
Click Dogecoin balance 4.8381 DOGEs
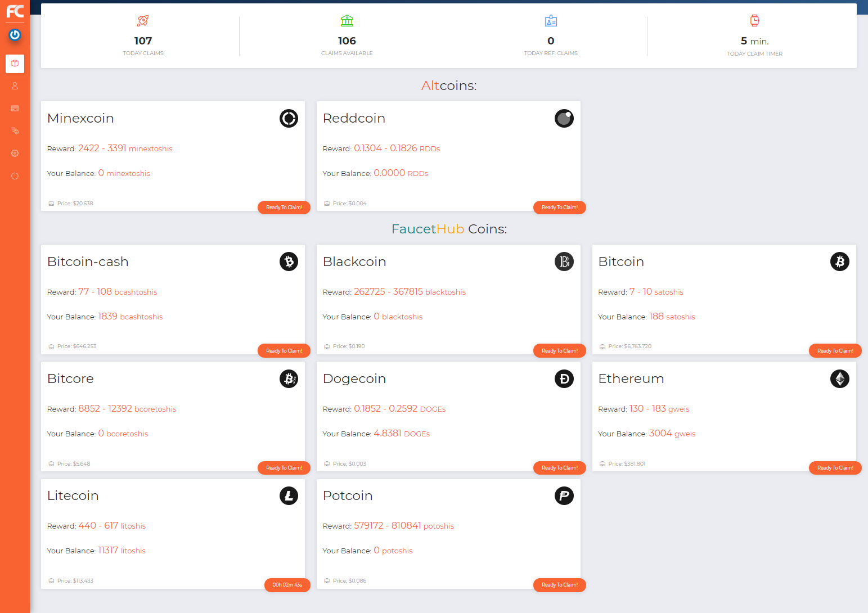tap(402, 434)
